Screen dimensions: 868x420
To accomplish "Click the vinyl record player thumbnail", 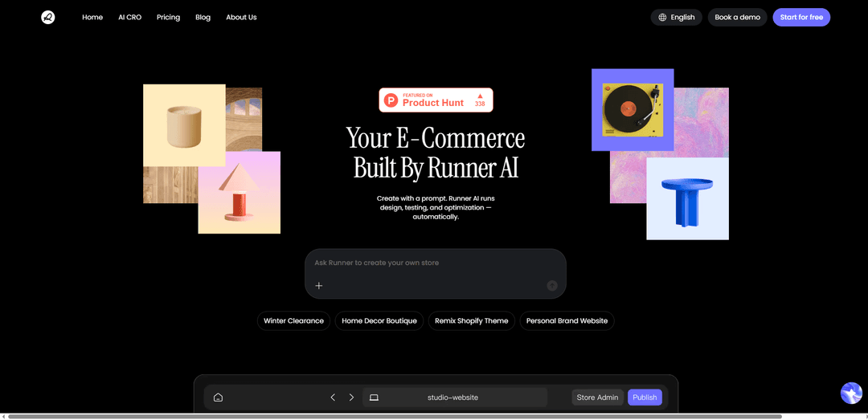I will (633, 109).
